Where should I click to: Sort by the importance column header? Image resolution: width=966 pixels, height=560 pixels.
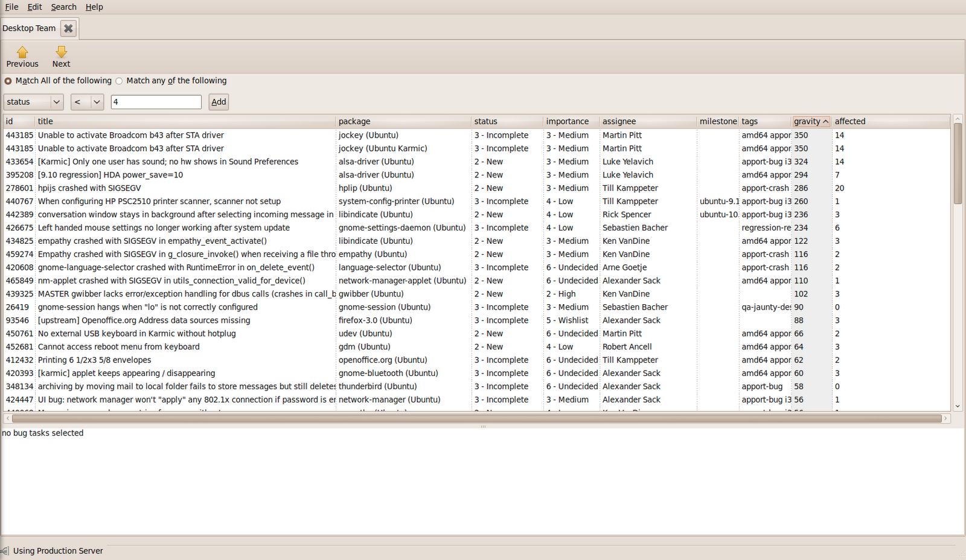click(x=571, y=121)
